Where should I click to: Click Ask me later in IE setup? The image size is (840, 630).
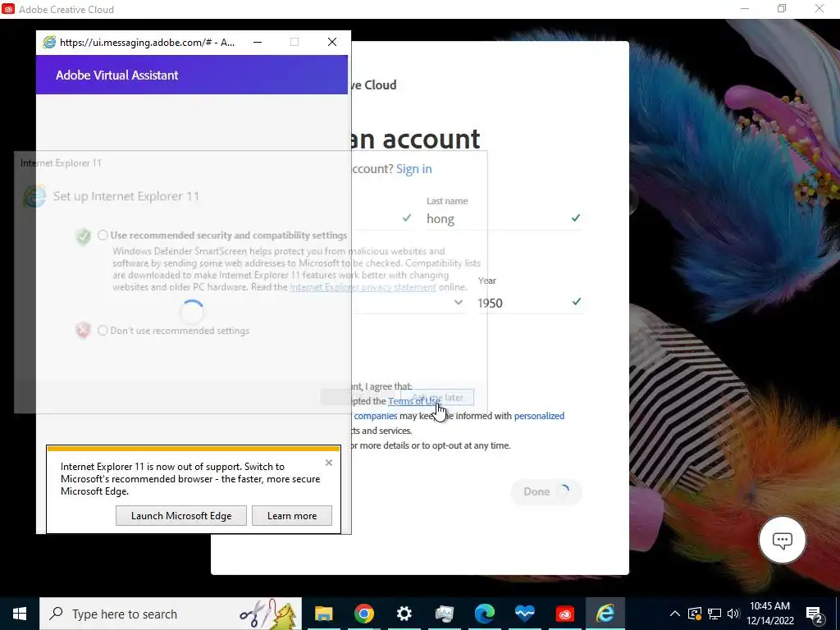click(x=437, y=398)
